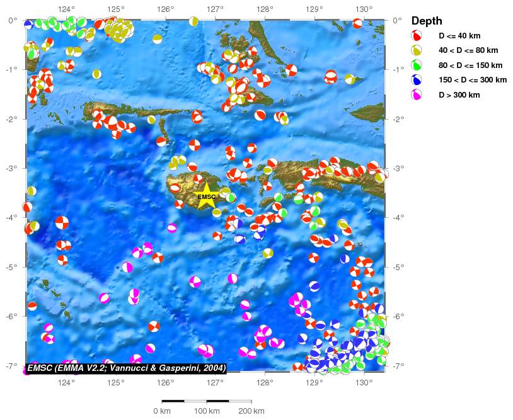Click the yellow EMSC star epicenter marker

[207, 196]
